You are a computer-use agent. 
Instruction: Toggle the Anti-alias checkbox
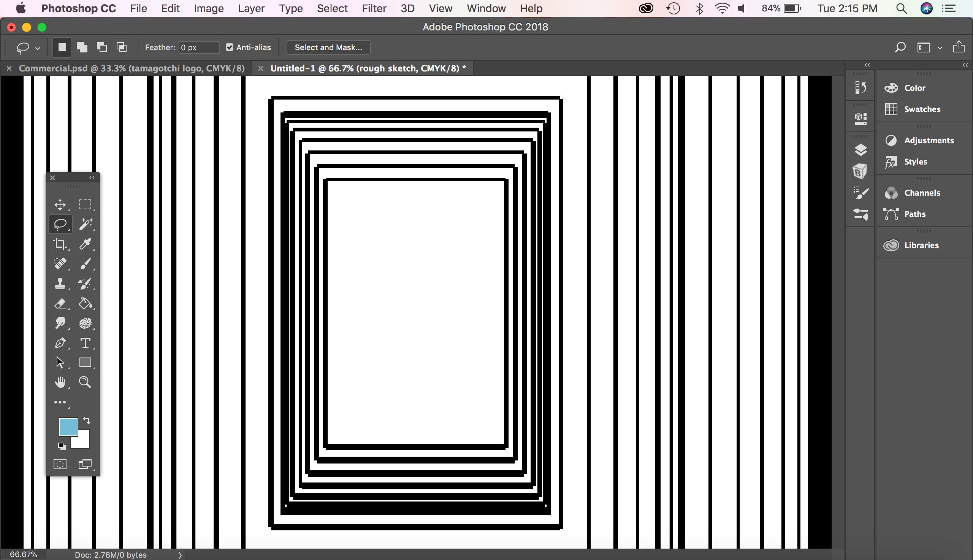pyautogui.click(x=230, y=47)
